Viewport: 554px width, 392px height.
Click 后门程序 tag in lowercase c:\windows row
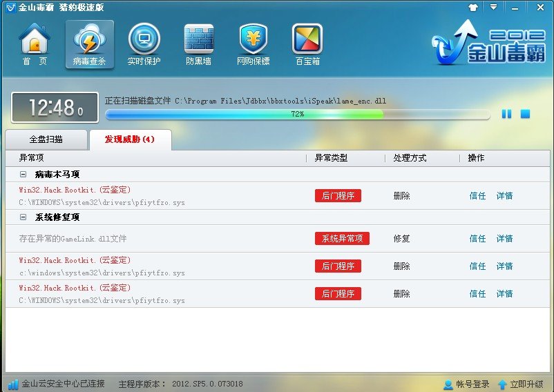point(338,266)
